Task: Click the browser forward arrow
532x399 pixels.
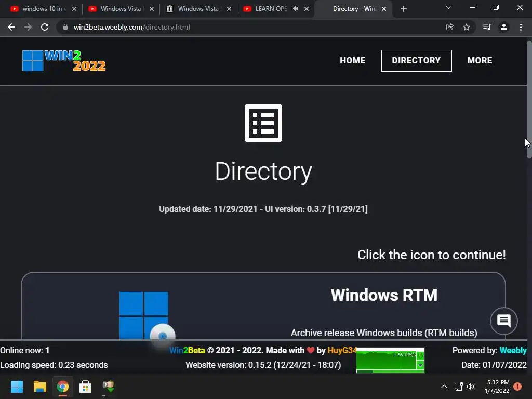Action: (x=28, y=27)
